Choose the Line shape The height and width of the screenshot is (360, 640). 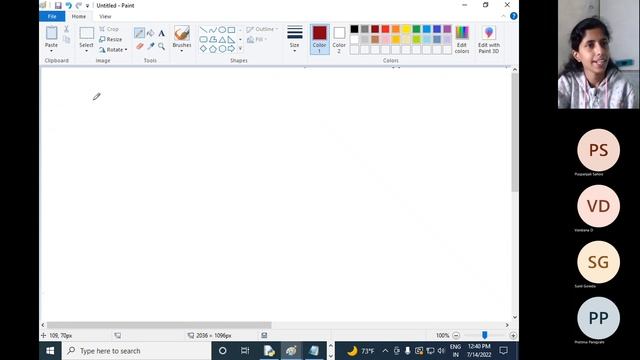[203, 30]
